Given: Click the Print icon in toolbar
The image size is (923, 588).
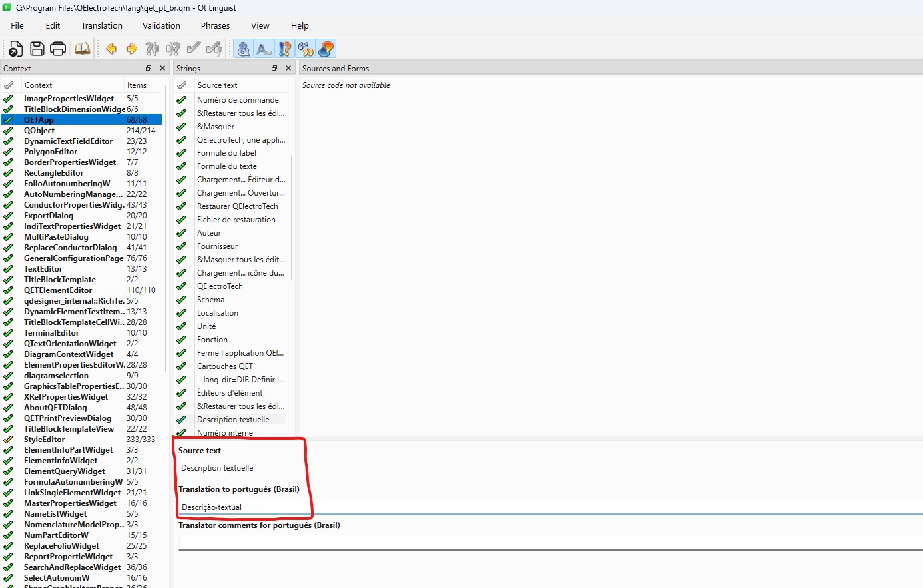Looking at the screenshot, I should coord(59,49).
